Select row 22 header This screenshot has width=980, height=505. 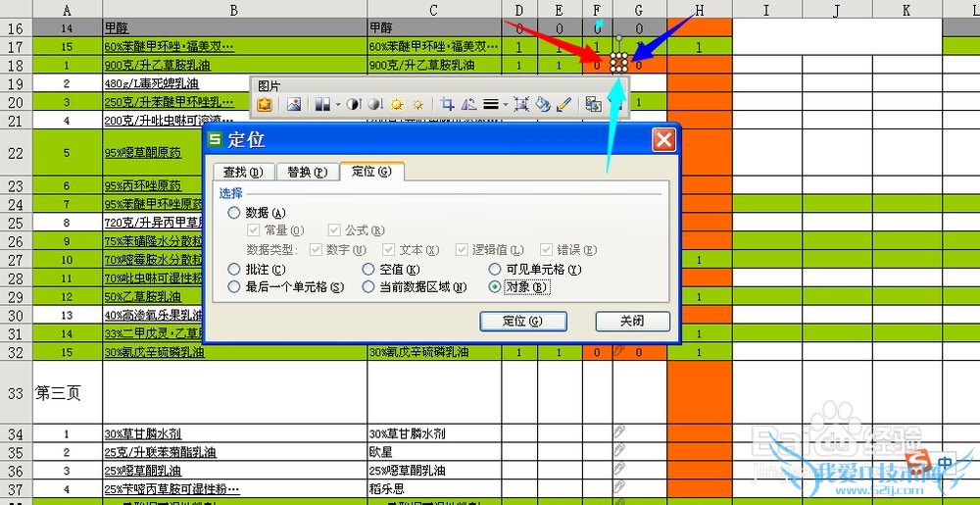pos(17,153)
